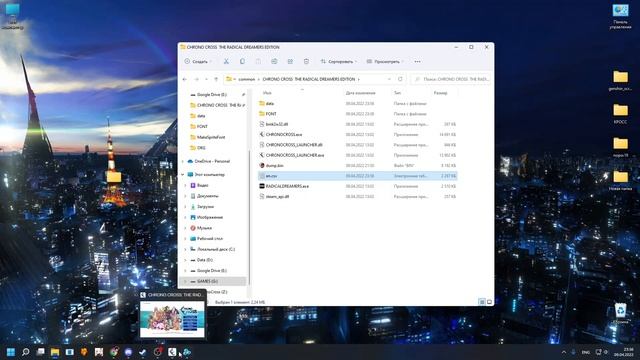
Task: Switch to details view button in status bar
Action: pos(482,302)
